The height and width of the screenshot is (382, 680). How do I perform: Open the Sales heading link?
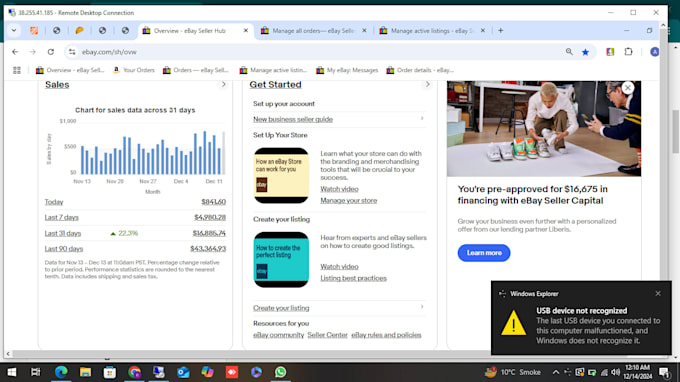(57, 85)
